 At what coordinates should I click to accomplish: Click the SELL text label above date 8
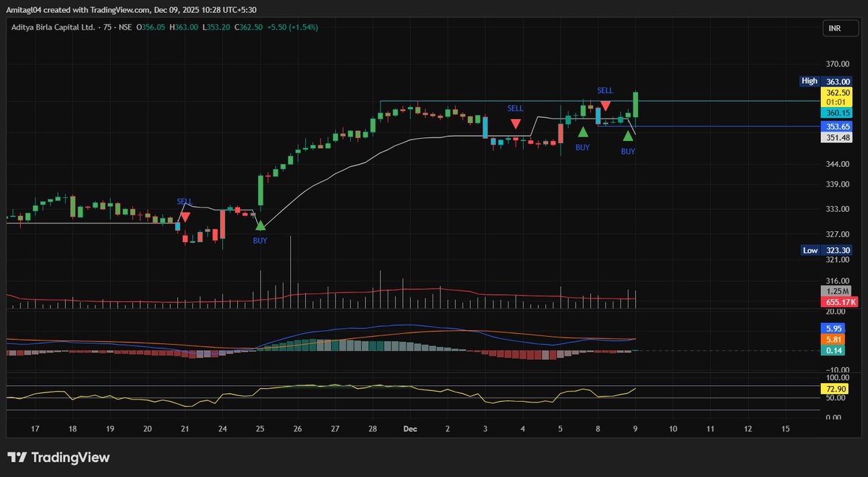coord(605,90)
